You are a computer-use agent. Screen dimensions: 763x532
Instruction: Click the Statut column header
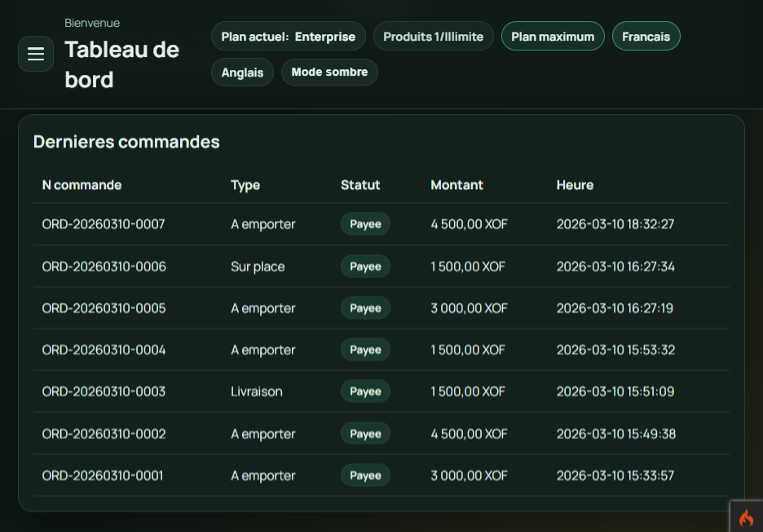pyautogui.click(x=360, y=185)
